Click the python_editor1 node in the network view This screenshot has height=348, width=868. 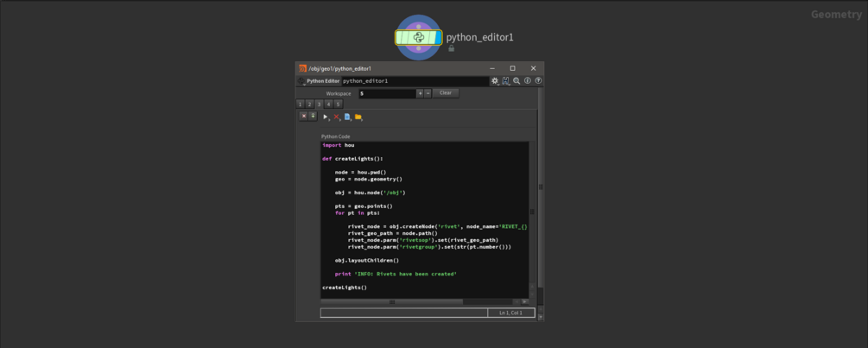419,38
